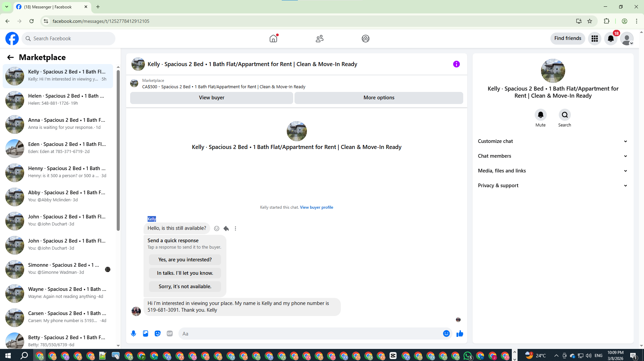Open the Home feed icon
This screenshot has height=361, width=644.
(x=273, y=39)
